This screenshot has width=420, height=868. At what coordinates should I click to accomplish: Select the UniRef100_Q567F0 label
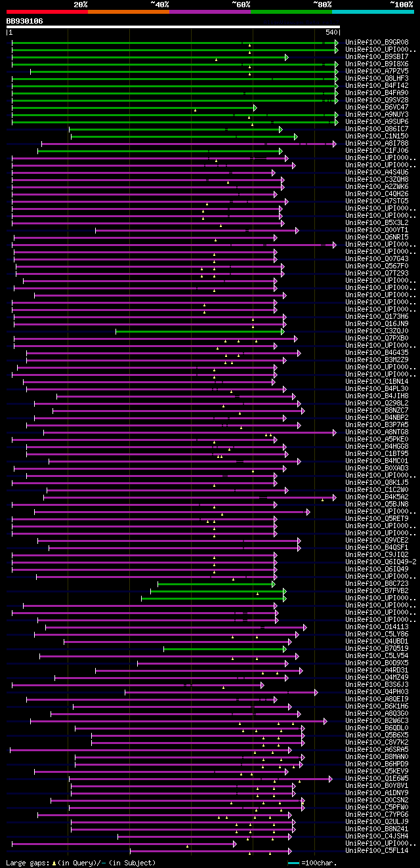377,266
